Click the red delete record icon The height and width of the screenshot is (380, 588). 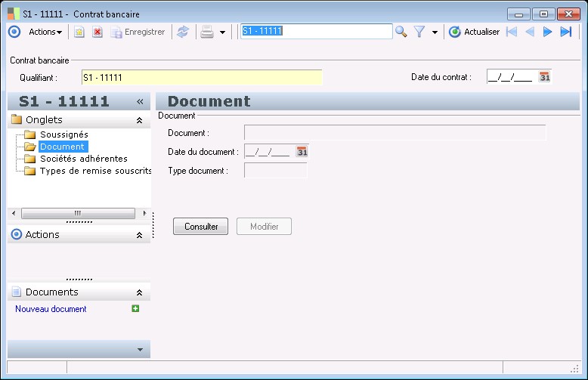[x=97, y=32]
